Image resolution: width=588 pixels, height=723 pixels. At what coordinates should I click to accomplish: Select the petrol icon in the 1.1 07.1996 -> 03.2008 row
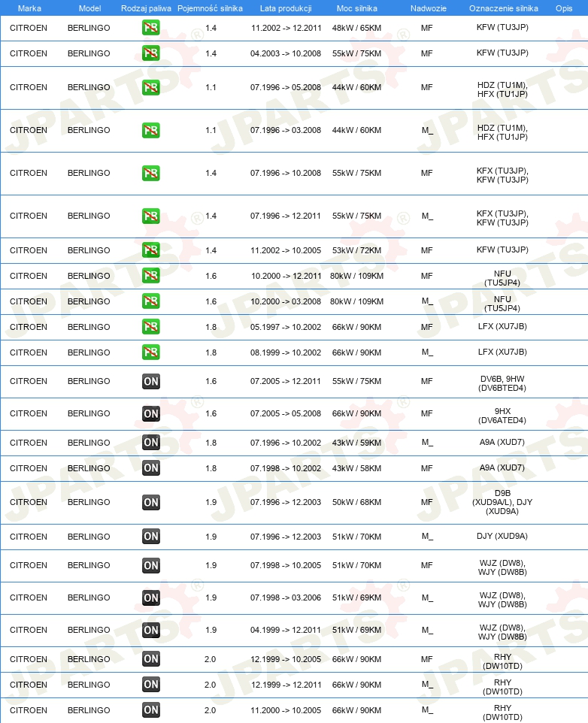(x=151, y=130)
